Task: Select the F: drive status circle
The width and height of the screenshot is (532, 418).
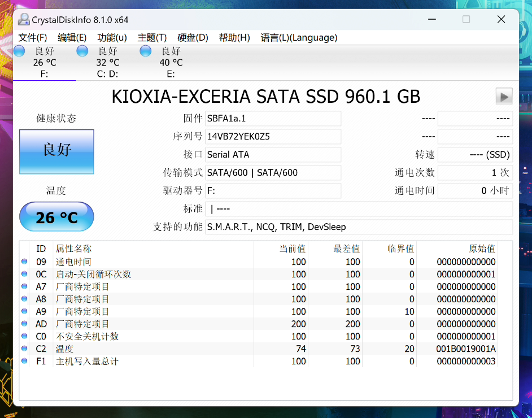Action: 19,51
